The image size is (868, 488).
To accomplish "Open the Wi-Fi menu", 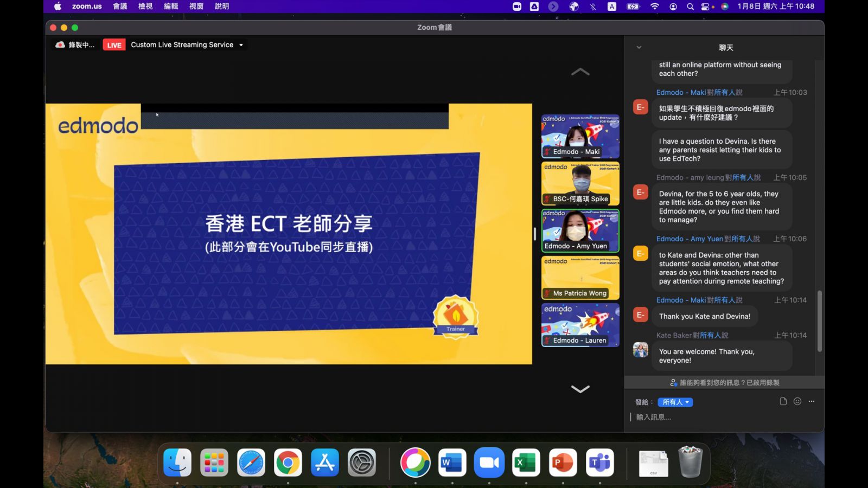I will (655, 7).
